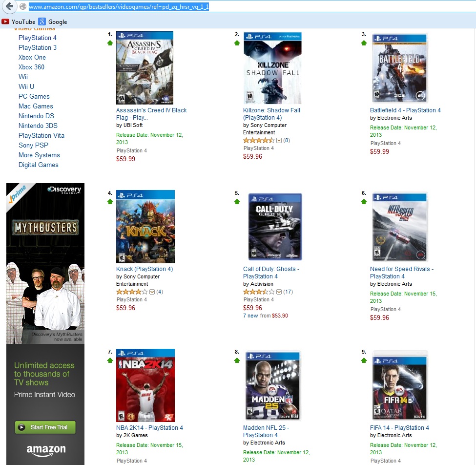Click green rank arrow beside Call of Duty
The height and width of the screenshot is (465, 476).
pos(237,202)
